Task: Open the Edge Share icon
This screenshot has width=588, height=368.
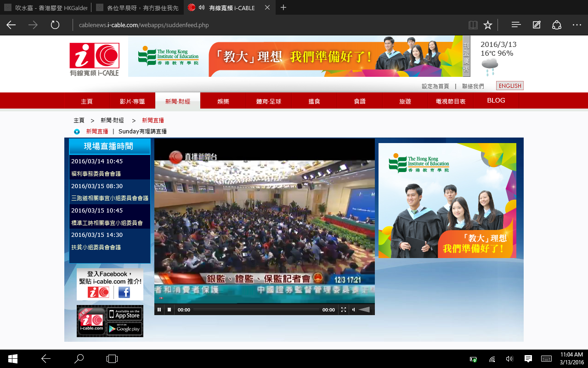Action: pos(557,25)
